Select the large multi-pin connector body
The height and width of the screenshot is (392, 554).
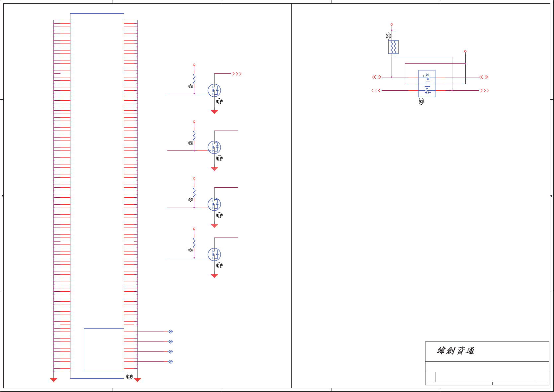click(x=97, y=196)
